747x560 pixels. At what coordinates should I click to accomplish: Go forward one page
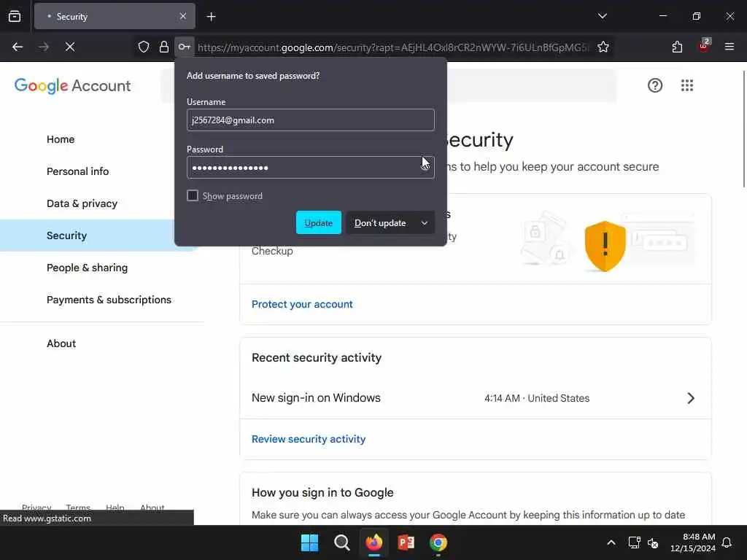coord(44,47)
